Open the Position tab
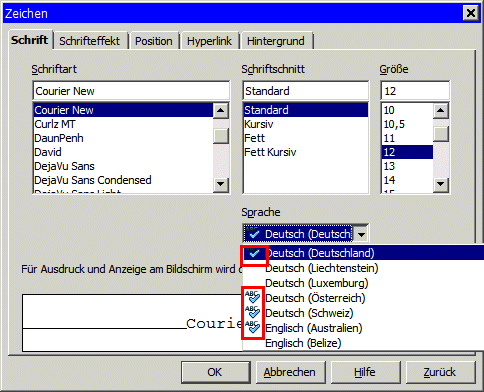Screen dimensions: 484x392 154,41
